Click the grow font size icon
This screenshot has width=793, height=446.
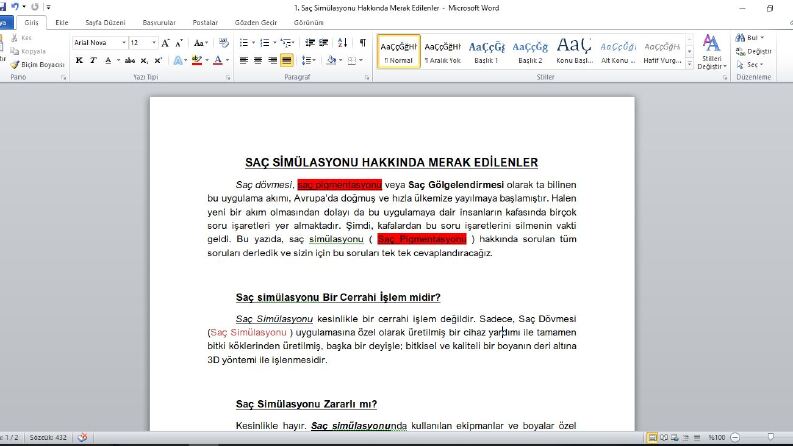[x=165, y=43]
